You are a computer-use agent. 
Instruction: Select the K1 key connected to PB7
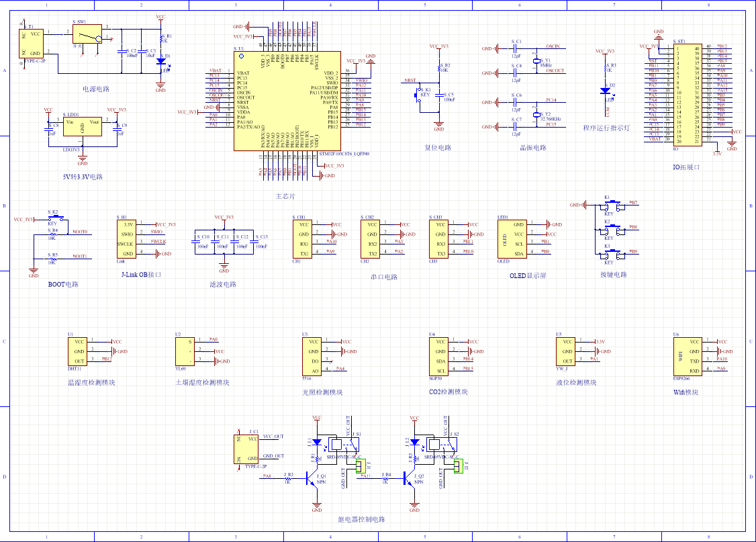pyautogui.click(x=613, y=206)
